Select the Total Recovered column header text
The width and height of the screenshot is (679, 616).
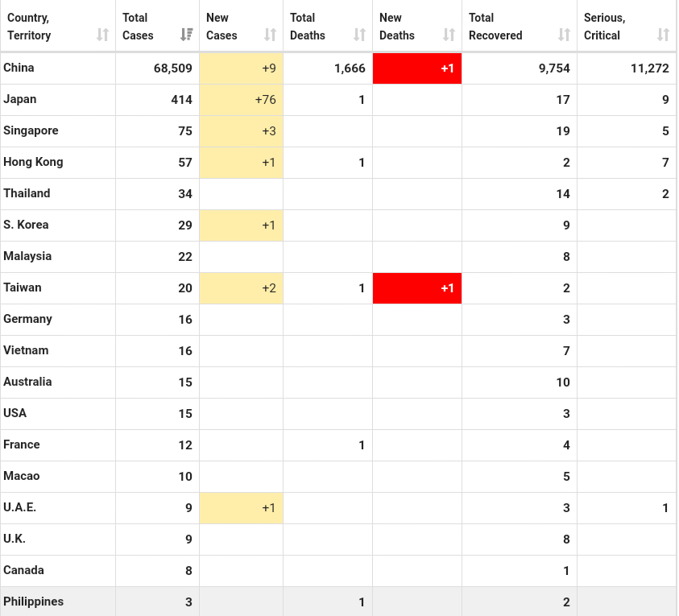pos(495,27)
